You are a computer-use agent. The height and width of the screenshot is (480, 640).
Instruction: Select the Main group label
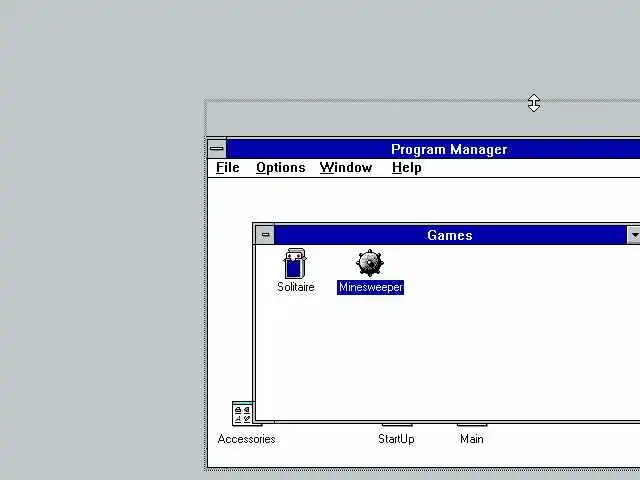(x=471, y=439)
